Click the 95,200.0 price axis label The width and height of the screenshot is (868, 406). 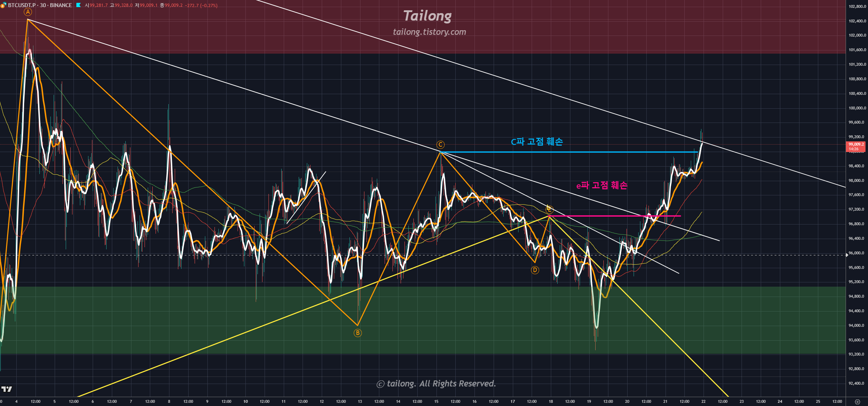[857, 282]
